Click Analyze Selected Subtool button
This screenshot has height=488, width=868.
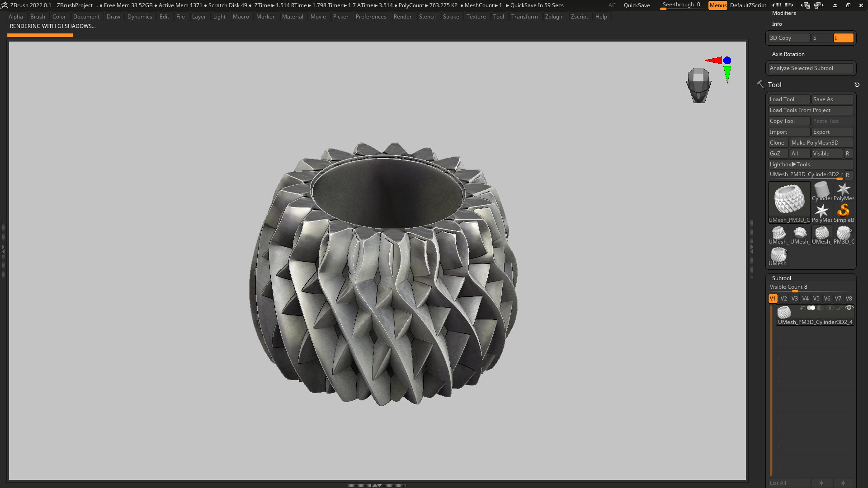click(811, 68)
